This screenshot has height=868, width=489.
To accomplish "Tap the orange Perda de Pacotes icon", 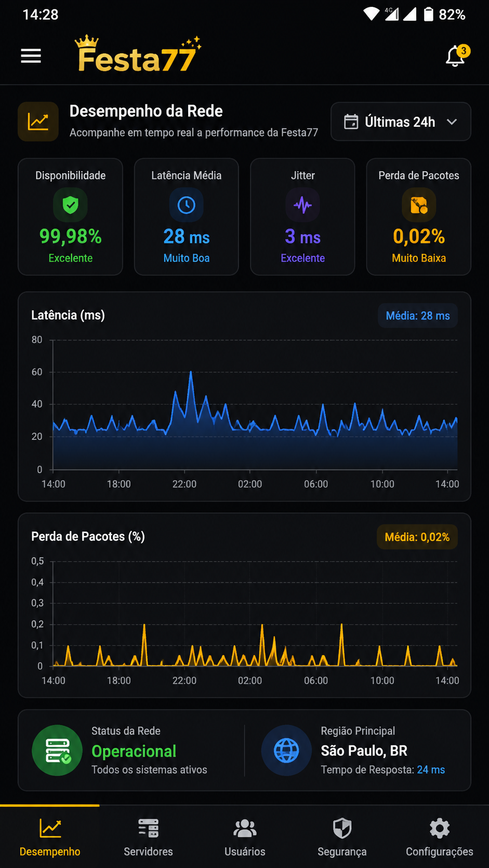I will click(x=419, y=205).
